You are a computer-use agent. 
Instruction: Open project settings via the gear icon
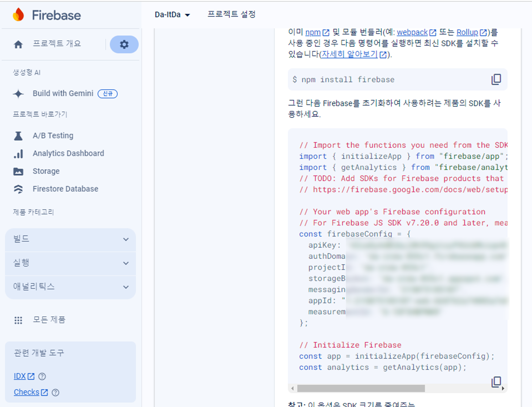point(124,44)
